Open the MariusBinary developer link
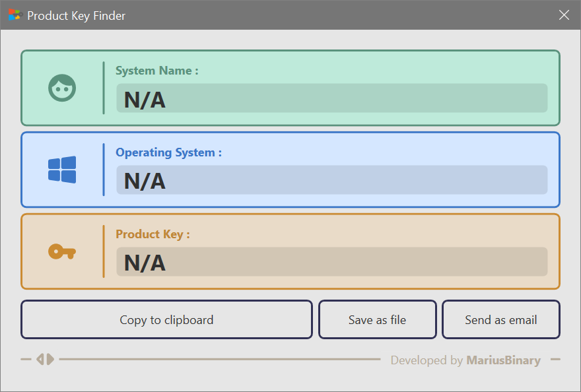 click(x=503, y=360)
